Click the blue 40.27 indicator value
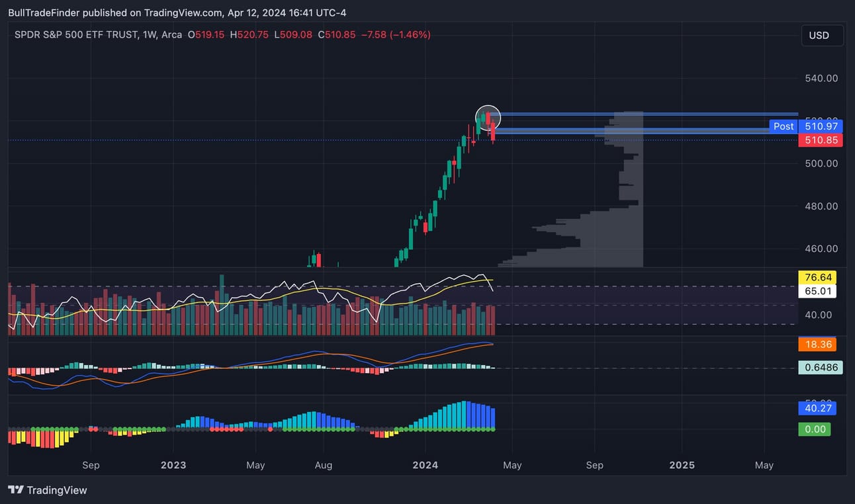This screenshot has height=504, width=855. click(x=817, y=408)
